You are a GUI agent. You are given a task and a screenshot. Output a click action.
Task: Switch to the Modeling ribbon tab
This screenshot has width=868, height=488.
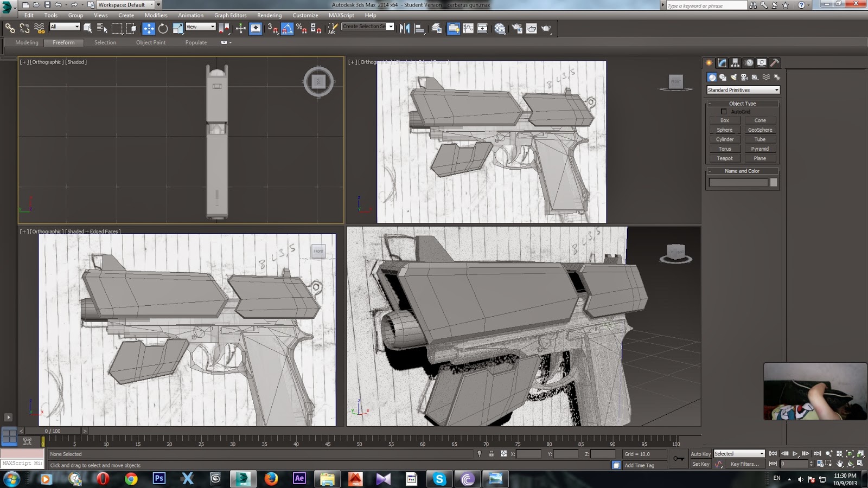coord(27,42)
